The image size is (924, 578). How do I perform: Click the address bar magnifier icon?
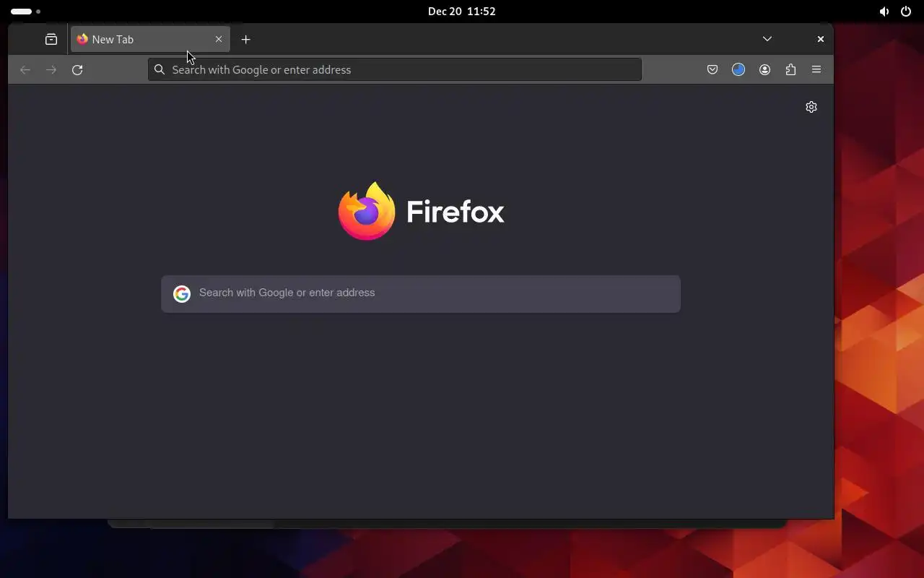click(160, 69)
